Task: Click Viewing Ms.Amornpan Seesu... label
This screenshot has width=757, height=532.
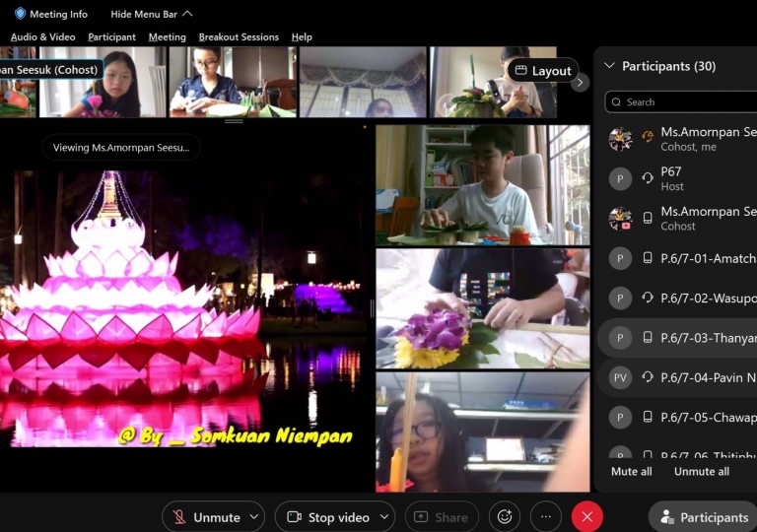Action: pyautogui.click(x=121, y=147)
